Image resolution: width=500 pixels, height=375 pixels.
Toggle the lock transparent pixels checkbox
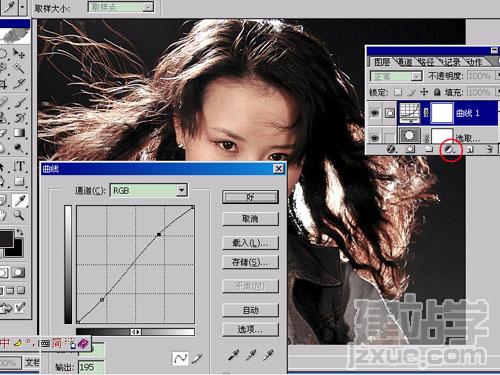[398, 92]
